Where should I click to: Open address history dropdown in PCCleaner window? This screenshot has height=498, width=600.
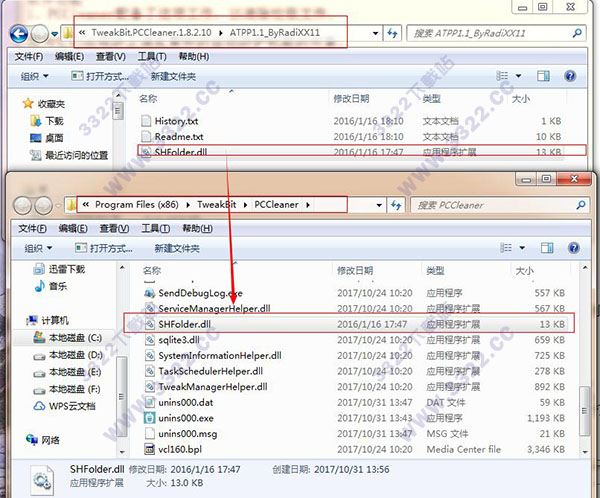coord(379,205)
